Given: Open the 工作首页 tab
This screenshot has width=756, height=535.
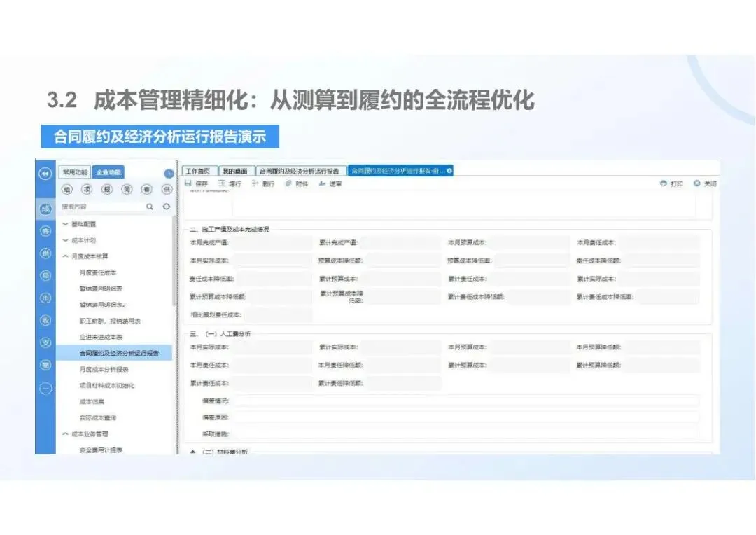Looking at the screenshot, I should pyautogui.click(x=199, y=172).
